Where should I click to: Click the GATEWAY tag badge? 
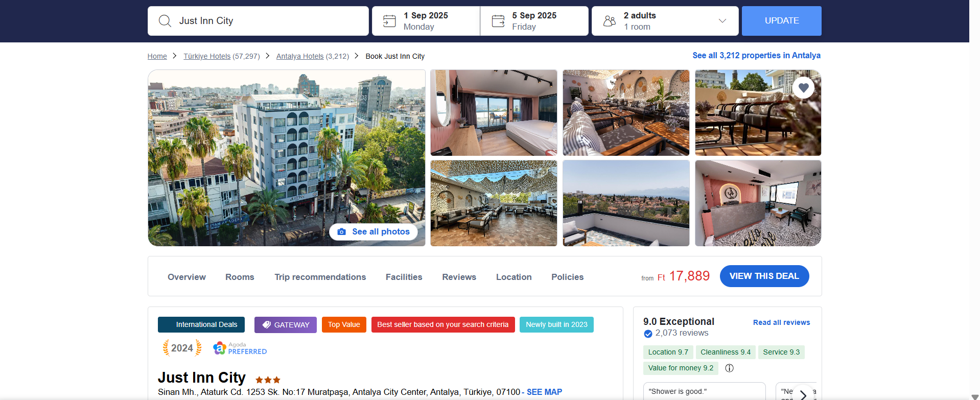[286, 325]
